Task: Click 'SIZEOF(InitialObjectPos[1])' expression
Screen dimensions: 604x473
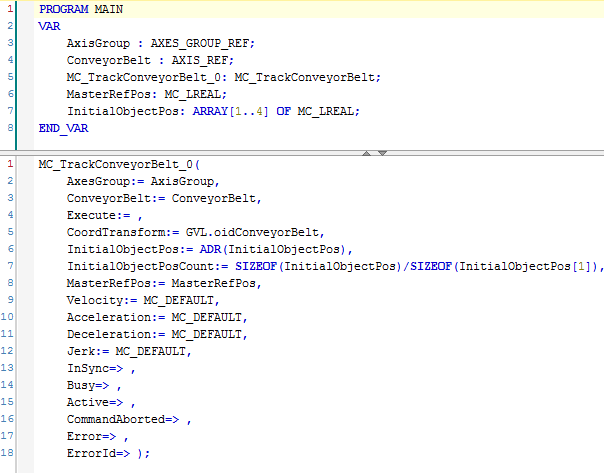Action: 504,266
